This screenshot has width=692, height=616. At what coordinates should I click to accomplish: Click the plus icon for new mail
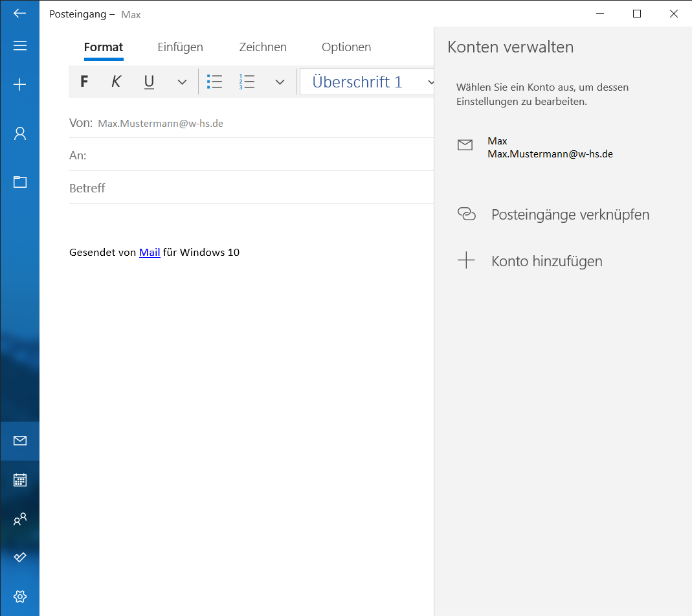coord(19,84)
